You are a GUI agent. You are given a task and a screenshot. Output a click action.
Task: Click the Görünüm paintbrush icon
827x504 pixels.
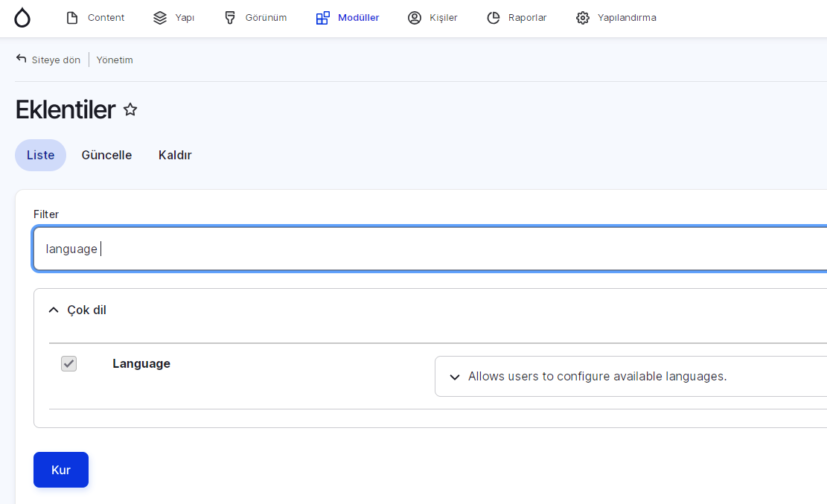click(231, 18)
